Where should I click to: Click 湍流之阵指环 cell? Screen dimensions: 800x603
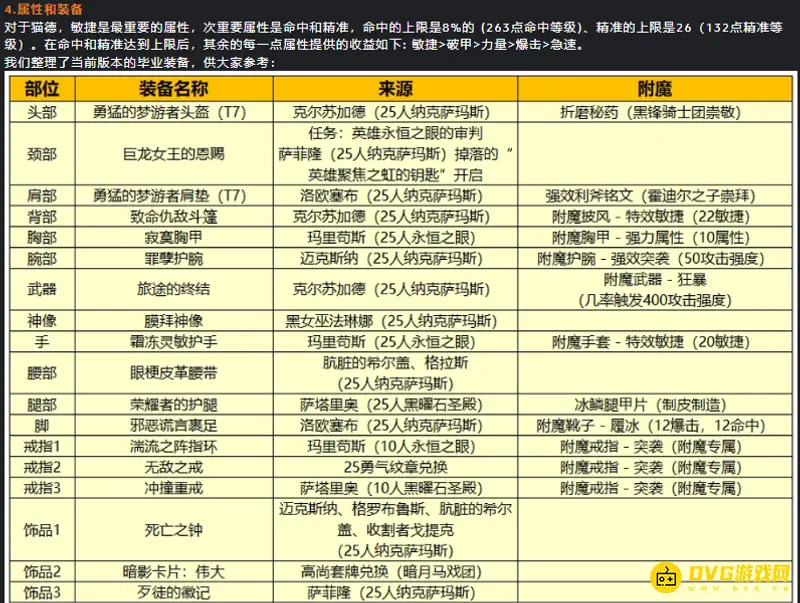(174, 447)
